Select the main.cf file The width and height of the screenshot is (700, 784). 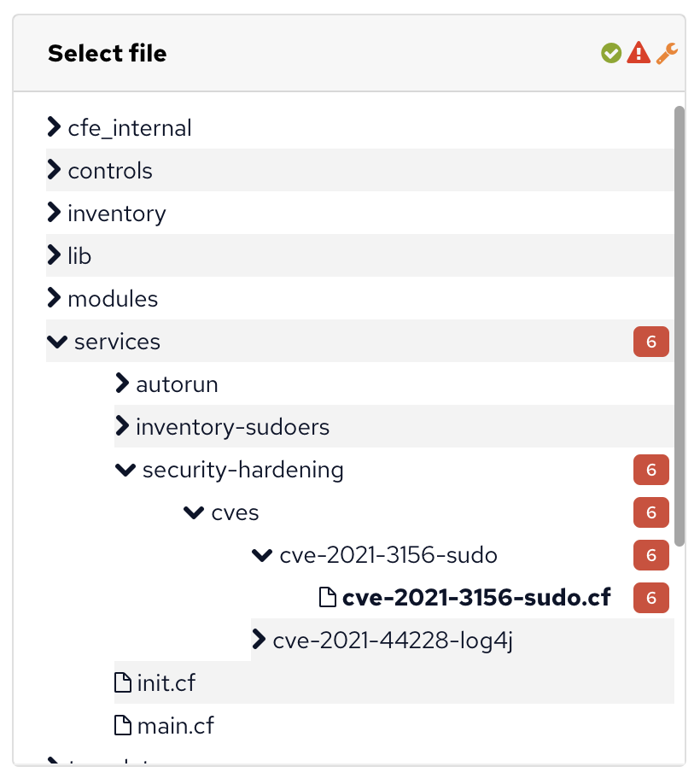(x=175, y=726)
